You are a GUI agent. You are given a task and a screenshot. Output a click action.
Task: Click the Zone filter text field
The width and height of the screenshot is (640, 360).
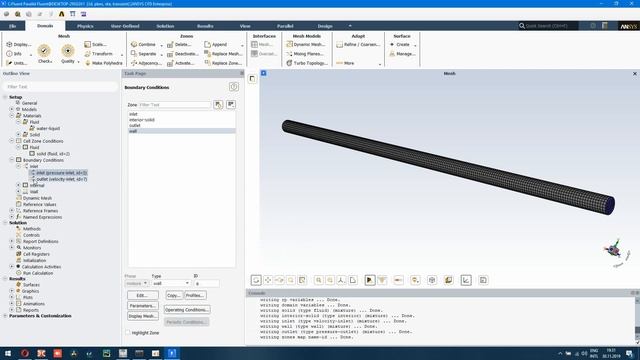175,105
